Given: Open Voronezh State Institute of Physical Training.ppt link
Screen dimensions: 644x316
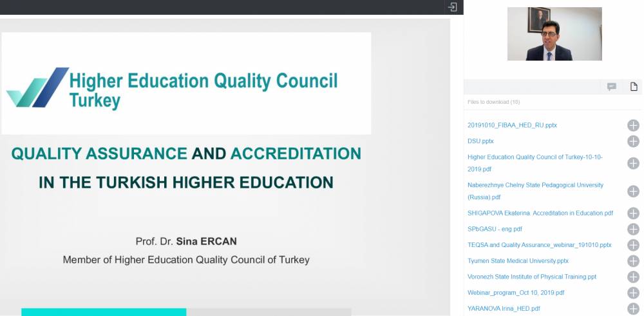Looking at the screenshot, I should pos(532,277).
